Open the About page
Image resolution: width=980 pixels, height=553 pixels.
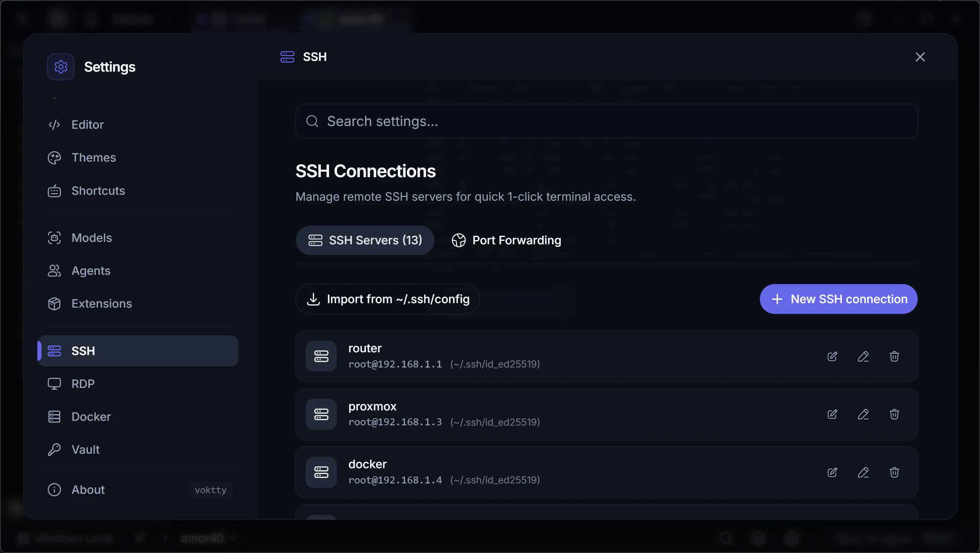pyautogui.click(x=138, y=489)
